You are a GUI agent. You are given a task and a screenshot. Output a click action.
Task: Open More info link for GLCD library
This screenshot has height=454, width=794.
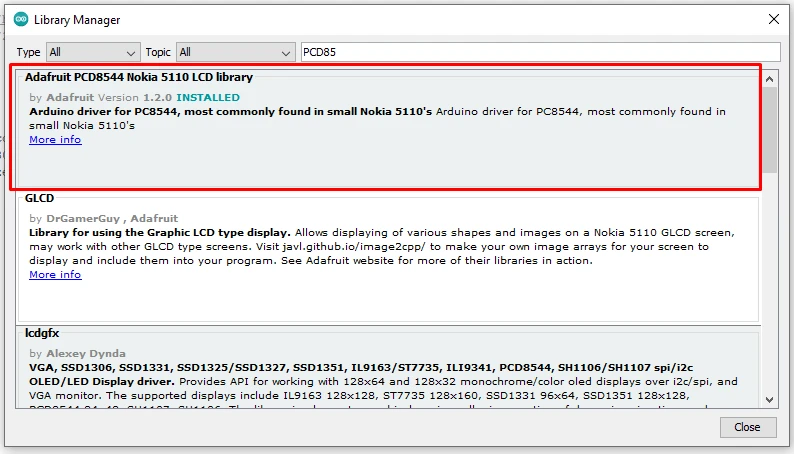55,275
